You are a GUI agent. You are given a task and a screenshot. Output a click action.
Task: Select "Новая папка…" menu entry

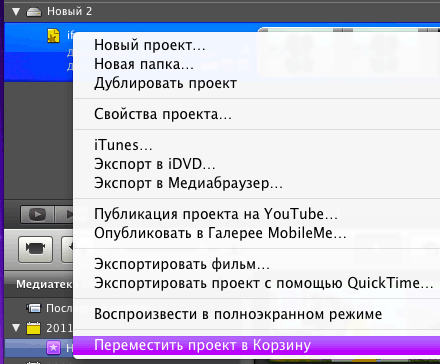click(256, 64)
